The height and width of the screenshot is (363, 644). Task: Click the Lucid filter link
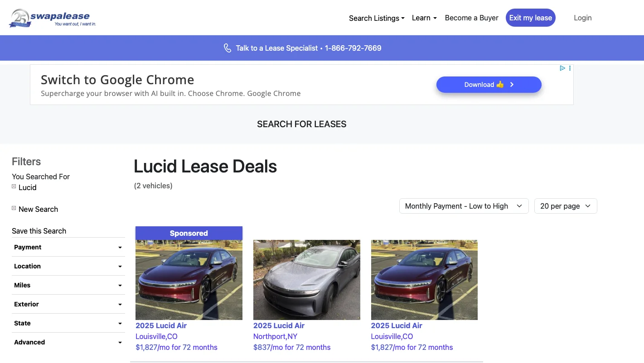pyautogui.click(x=27, y=187)
